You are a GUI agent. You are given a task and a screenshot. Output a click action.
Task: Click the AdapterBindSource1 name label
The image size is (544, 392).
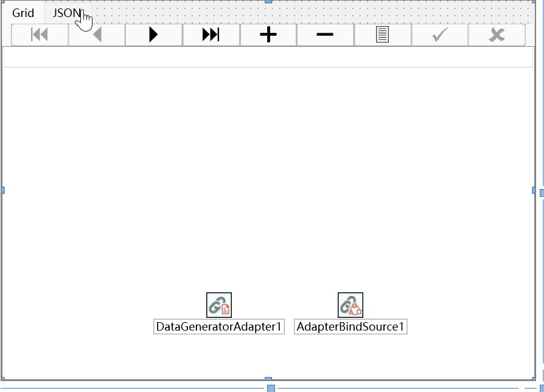point(350,327)
